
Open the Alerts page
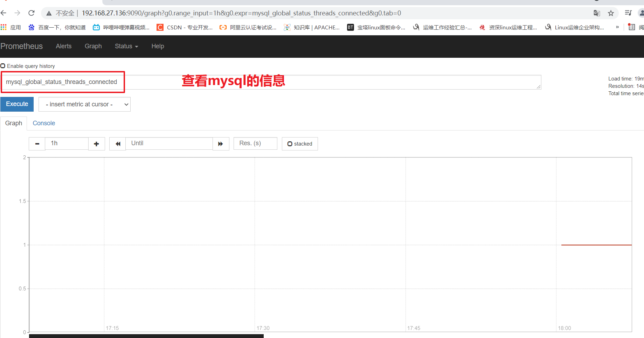(63, 46)
